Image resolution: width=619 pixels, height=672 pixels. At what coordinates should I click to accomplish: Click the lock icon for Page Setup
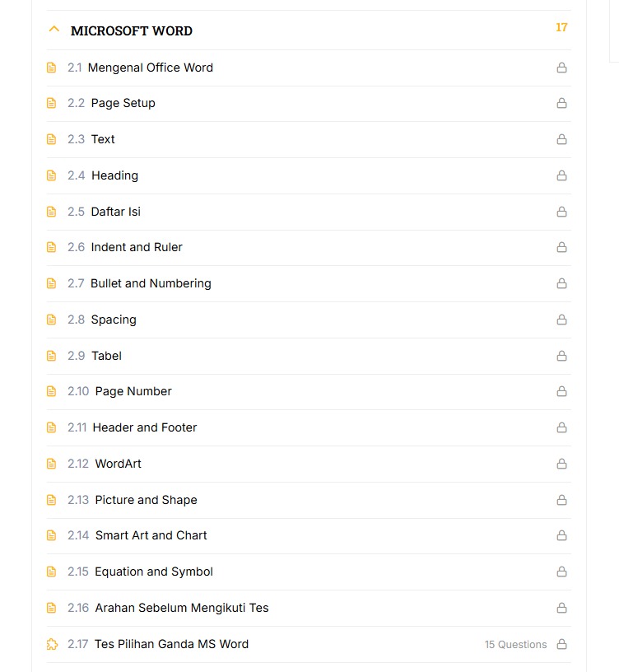click(x=561, y=104)
